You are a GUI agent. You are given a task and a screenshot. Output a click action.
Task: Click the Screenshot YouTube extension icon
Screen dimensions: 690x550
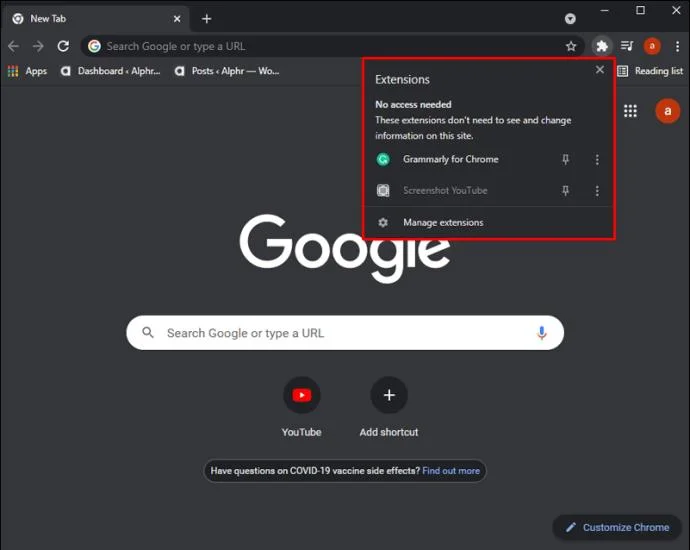coord(383,191)
